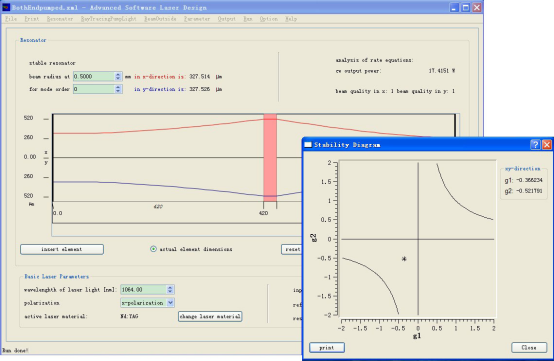This screenshot has height=361, width=554.
Task: Click the asterisk stability point marker
Action: click(404, 259)
